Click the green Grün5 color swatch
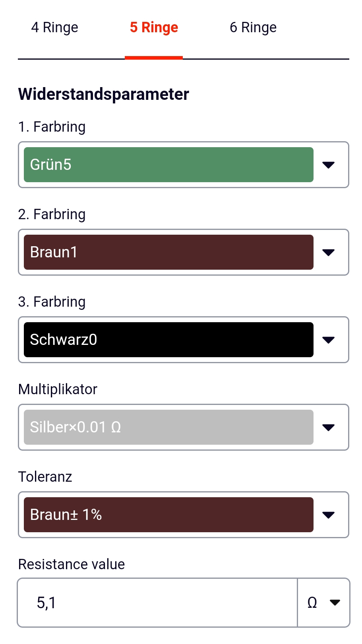The height and width of the screenshot is (644, 362). click(x=168, y=165)
